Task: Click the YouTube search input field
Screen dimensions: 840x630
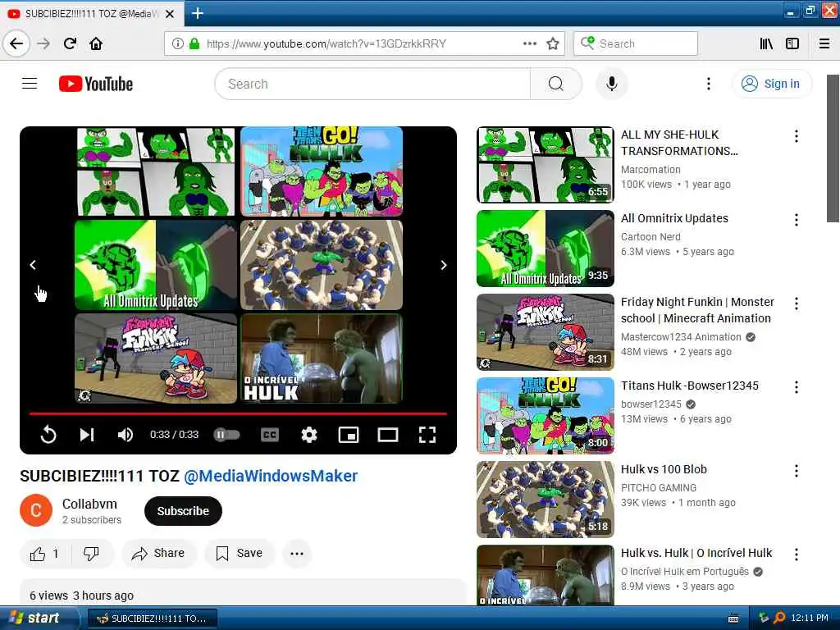Action: [x=372, y=84]
